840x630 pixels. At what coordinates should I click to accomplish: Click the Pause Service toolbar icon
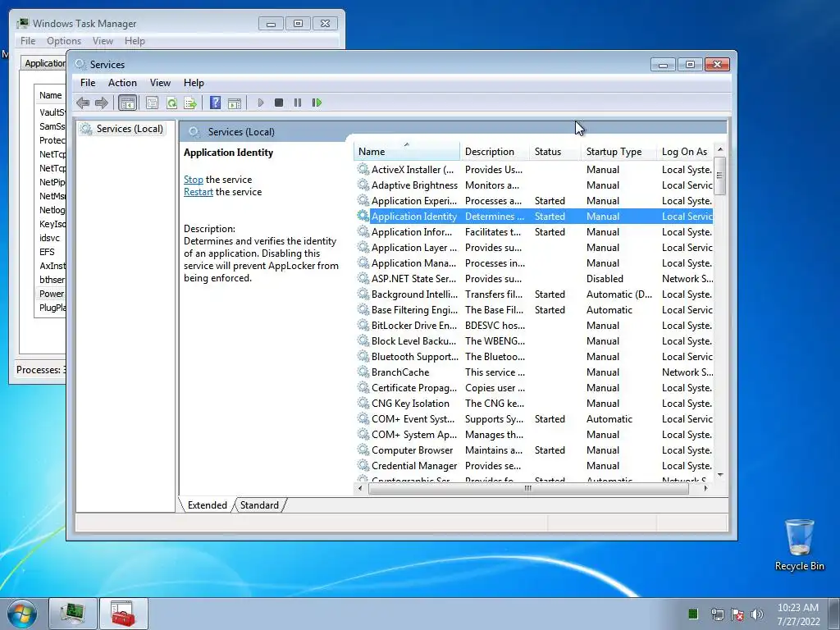click(297, 103)
